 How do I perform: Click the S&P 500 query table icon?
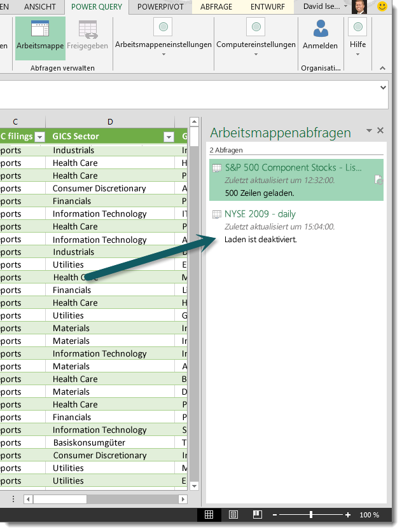[x=217, y=168]
